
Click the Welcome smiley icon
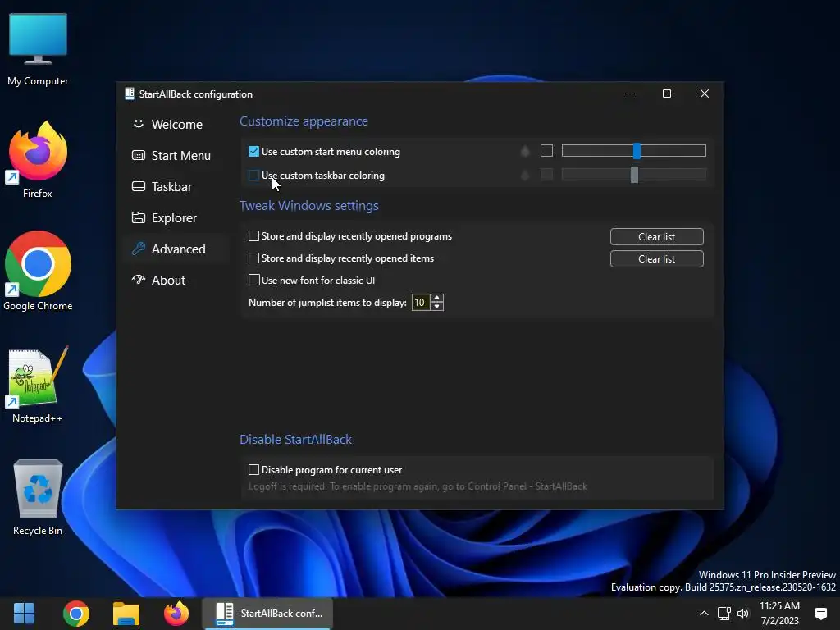[x=138, y=124]
